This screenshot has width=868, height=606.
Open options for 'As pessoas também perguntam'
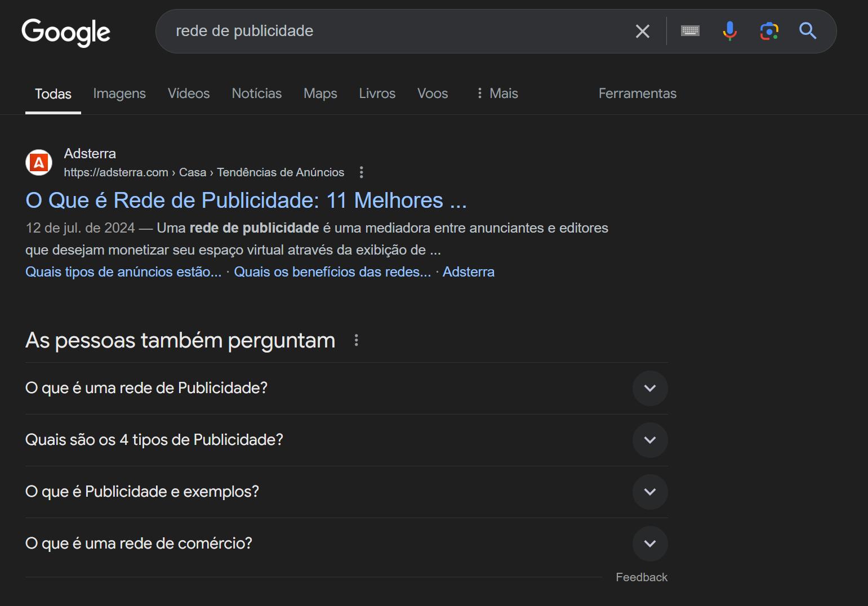[x=355, y=340]
